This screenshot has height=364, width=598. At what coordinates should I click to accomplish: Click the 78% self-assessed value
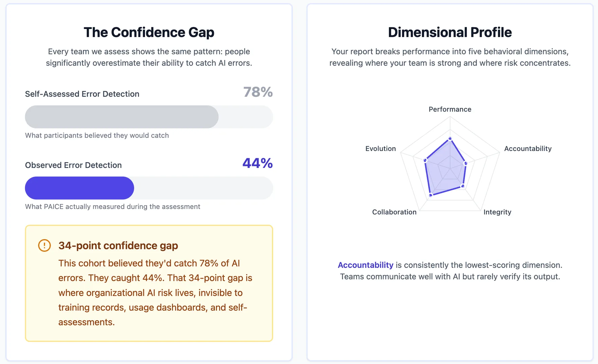(x=258, y=92)
